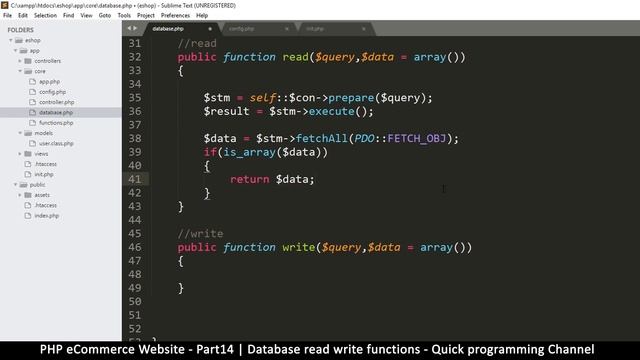Screen dimensions: 640x360
Task: Collapse the eshop folder
Action: tap(11, 40)
